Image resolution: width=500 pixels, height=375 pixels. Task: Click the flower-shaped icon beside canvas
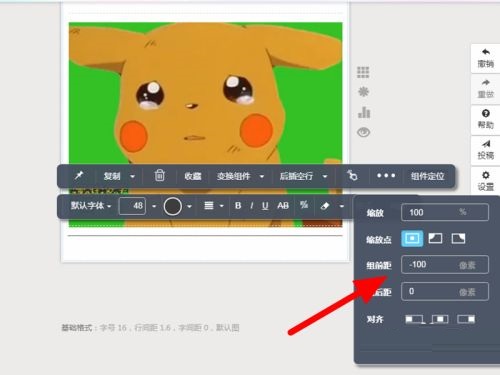point(363,92)
